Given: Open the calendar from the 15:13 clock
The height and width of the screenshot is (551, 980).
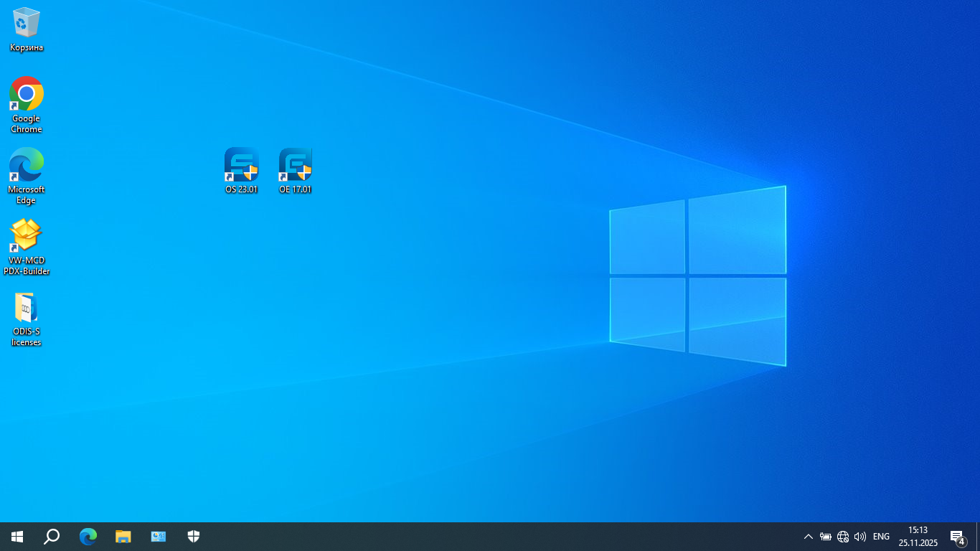Looking at the screenshot, I should (x=918, y=536).
